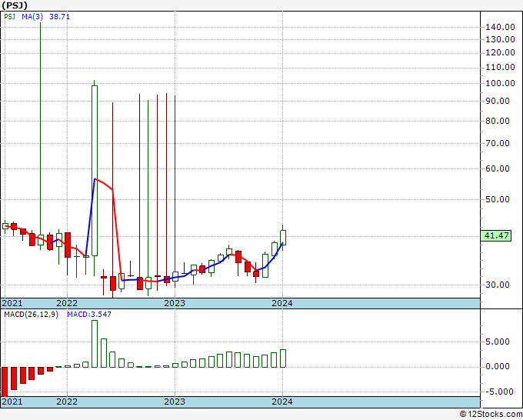Click the 5.000 MACD axis label
523x420 pixels.
click(498, 342)
